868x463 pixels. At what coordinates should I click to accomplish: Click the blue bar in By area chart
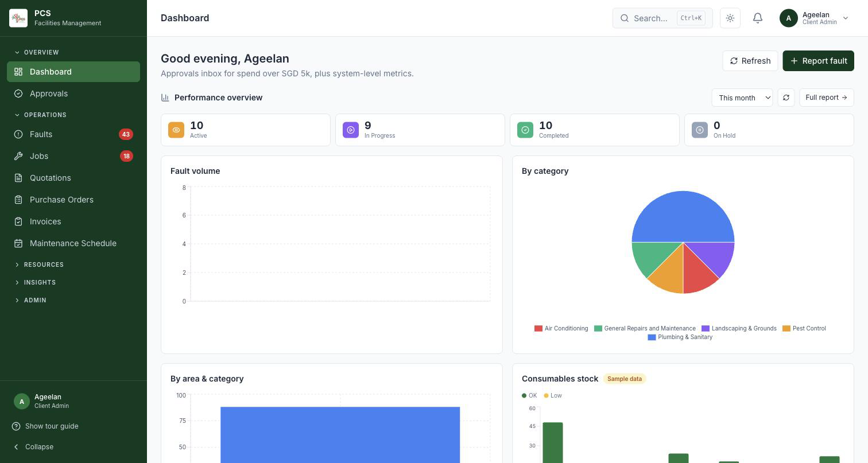[340, 435]
